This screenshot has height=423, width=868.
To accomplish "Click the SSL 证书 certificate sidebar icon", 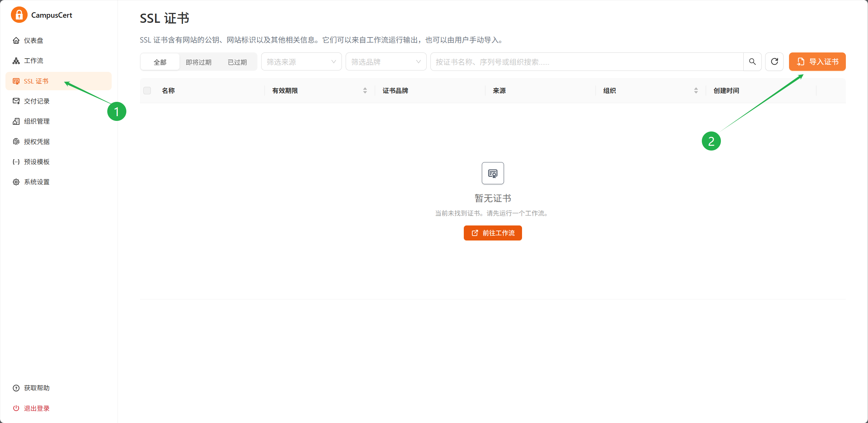I will pos(16,81).
